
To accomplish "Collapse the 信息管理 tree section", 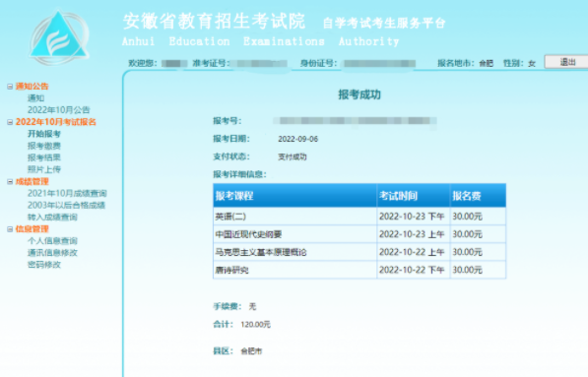I will (x=10, y=229).
